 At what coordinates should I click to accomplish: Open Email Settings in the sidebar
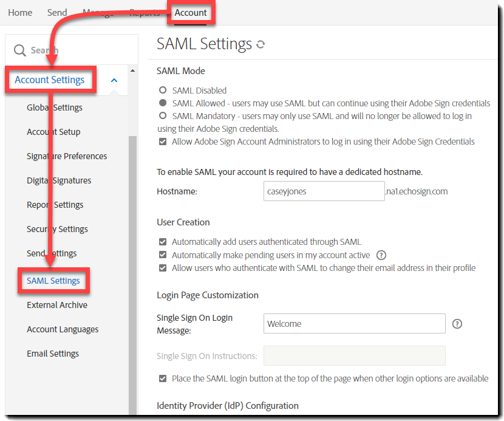(x=53, y=354)
